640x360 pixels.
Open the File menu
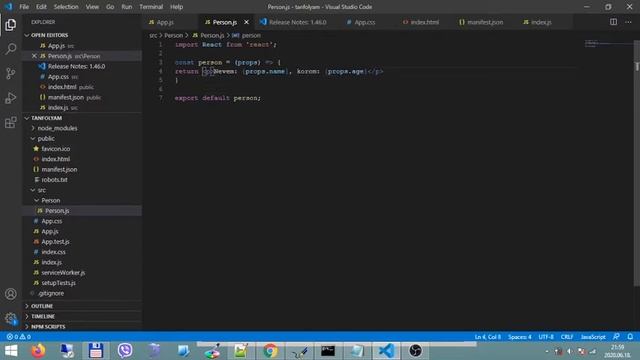[x=24, y=7]
